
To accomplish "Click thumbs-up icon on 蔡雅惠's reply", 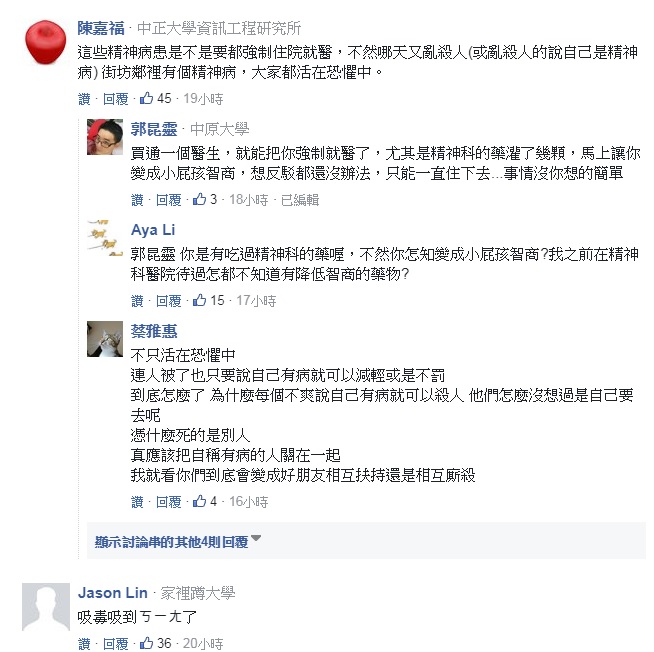I will (x=199, y=502).
